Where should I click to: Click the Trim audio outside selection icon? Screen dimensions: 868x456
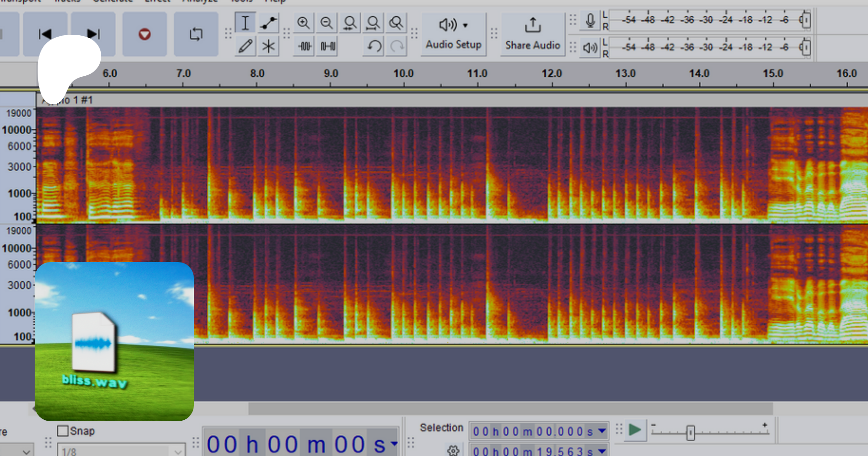(x=304, y=46)
